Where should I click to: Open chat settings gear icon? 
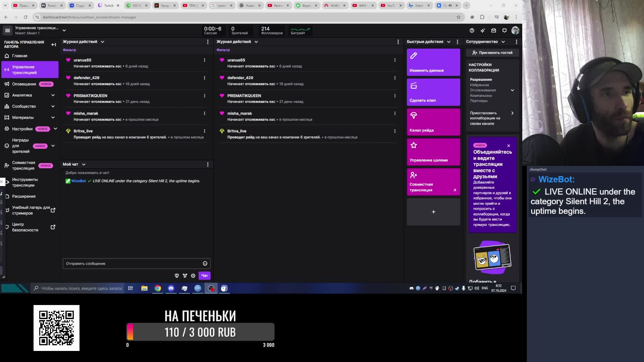pyautogui.click(x=193, y=276)
